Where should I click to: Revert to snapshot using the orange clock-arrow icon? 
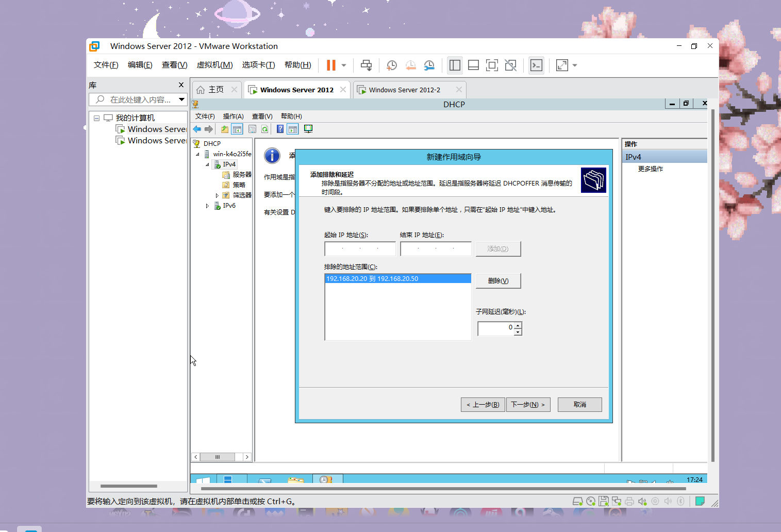click(410, 65)
